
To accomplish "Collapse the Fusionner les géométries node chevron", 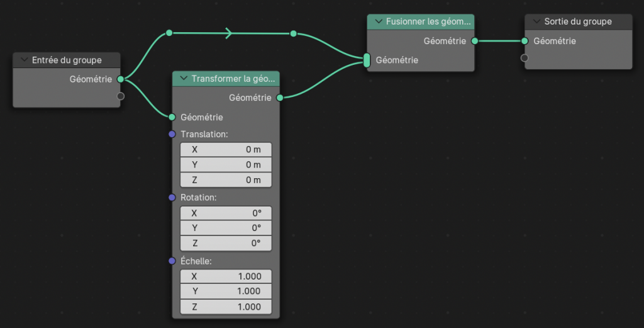I will click(x=378, y=21).
